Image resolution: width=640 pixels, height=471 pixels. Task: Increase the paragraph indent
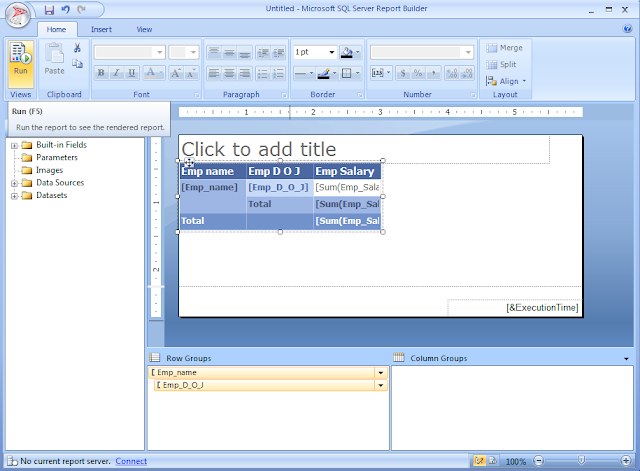[279, 52]
